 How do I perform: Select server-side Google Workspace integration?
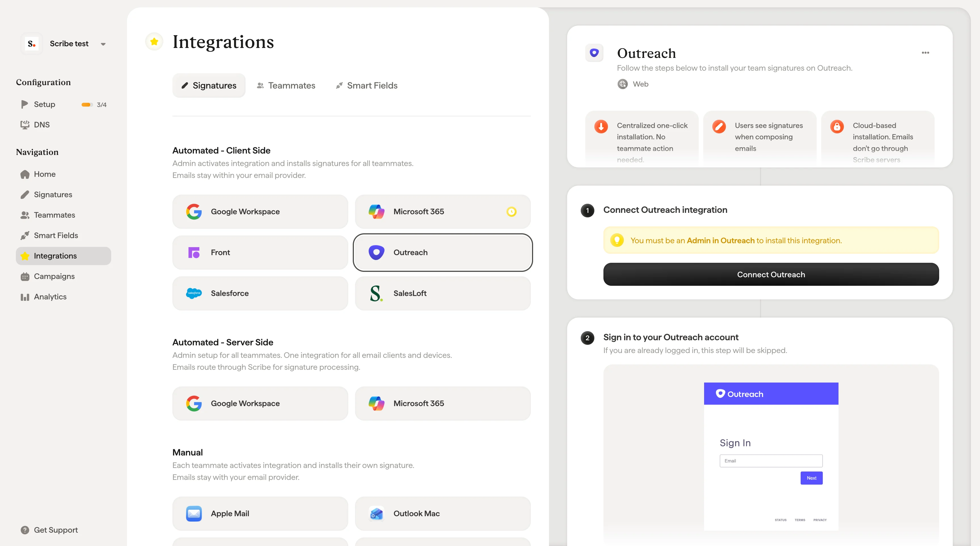(260, 404)
